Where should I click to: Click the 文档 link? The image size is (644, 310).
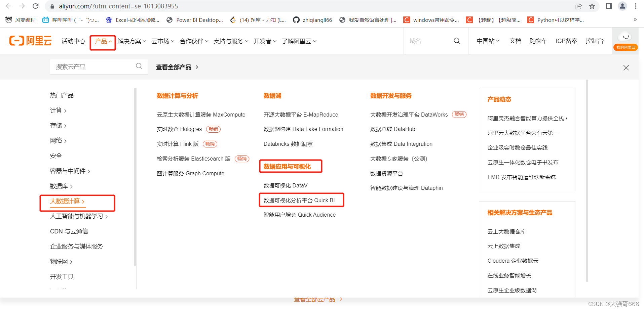tap(515, 41)
